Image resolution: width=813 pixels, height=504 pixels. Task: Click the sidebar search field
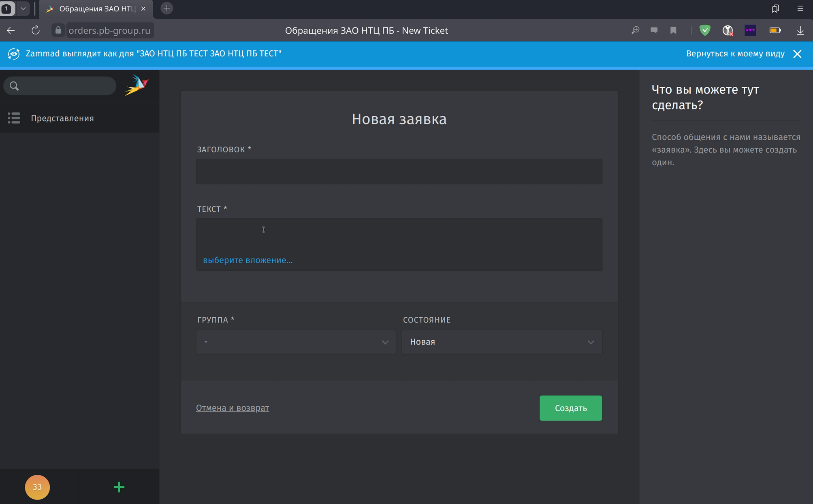pyautogui.click(x=60, y=86)
